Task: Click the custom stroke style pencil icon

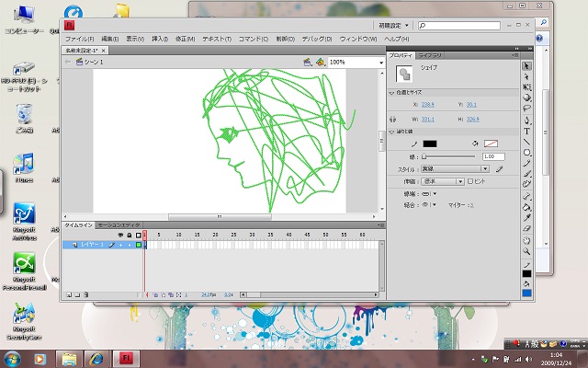Action: tap(500, 169)
